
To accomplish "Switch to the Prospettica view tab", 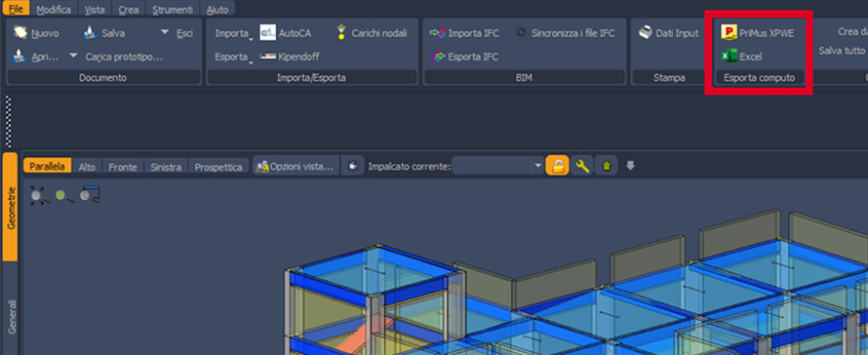I will (x=218, y=167).
